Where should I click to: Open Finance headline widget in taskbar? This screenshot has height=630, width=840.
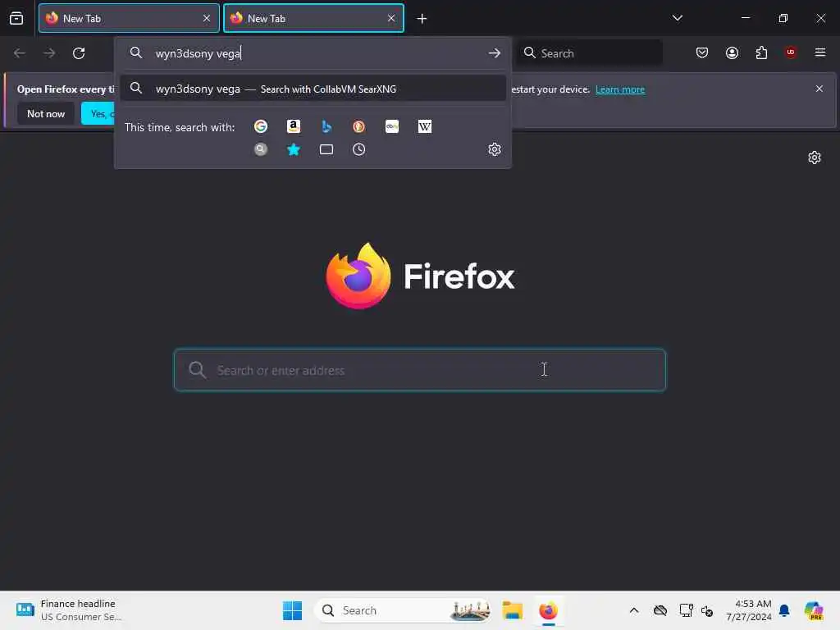pyautogui.click(x=70, y=610)
